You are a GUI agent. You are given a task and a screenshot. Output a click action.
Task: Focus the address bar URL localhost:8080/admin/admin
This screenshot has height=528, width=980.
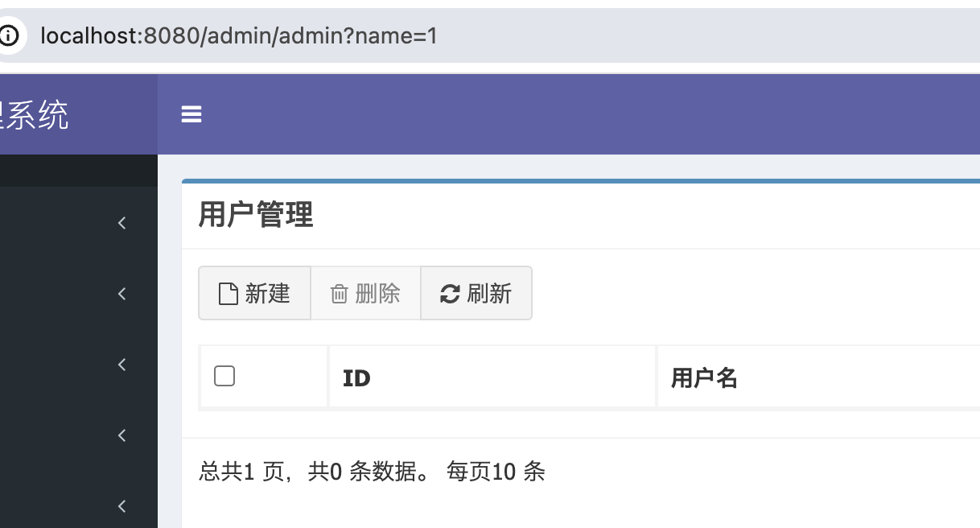click(238, 35)
